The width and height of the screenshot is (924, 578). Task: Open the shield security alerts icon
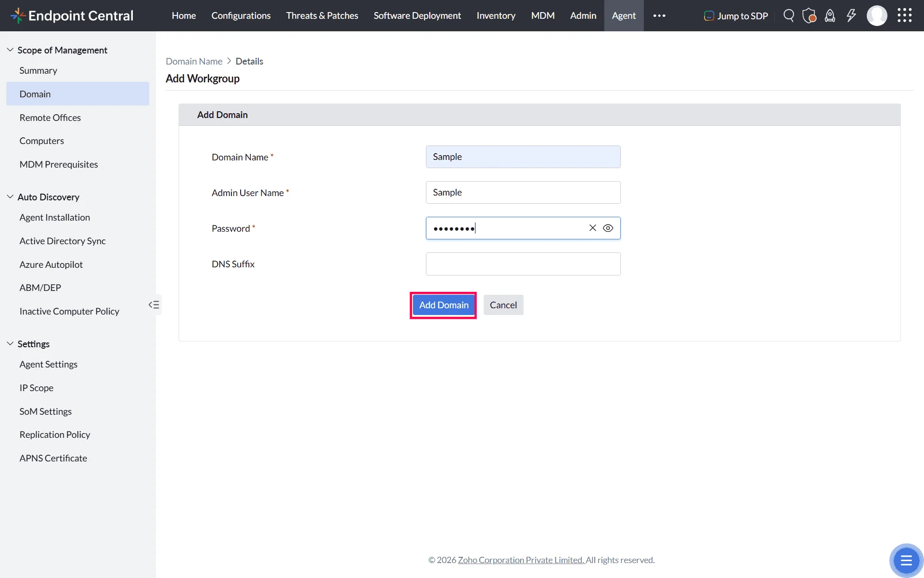pyautogui.click(x=809, y=15)
